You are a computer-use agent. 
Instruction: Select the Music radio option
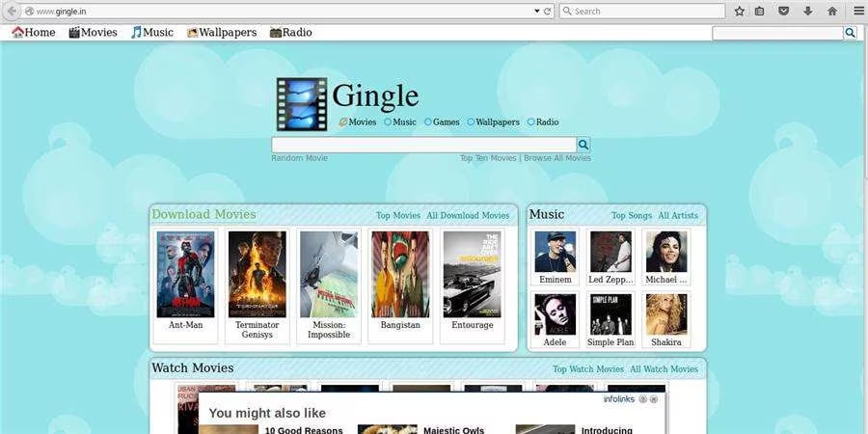[x=388, y=122]
